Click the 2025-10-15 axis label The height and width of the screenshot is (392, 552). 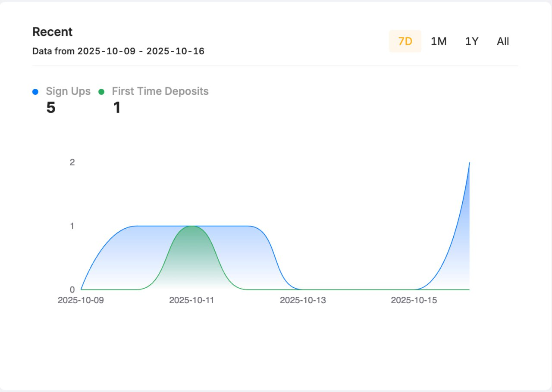click(x=414, y=300)
